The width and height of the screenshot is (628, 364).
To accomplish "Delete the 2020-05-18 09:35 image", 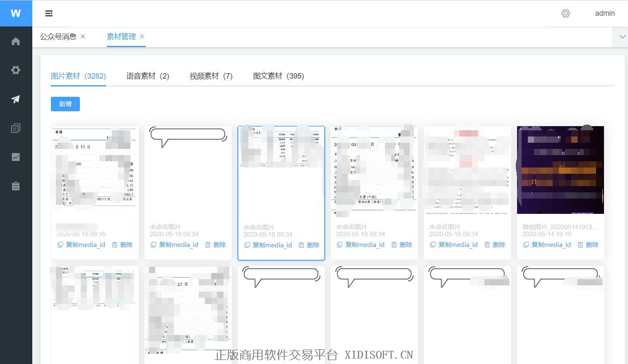I will tap(122, 245).
